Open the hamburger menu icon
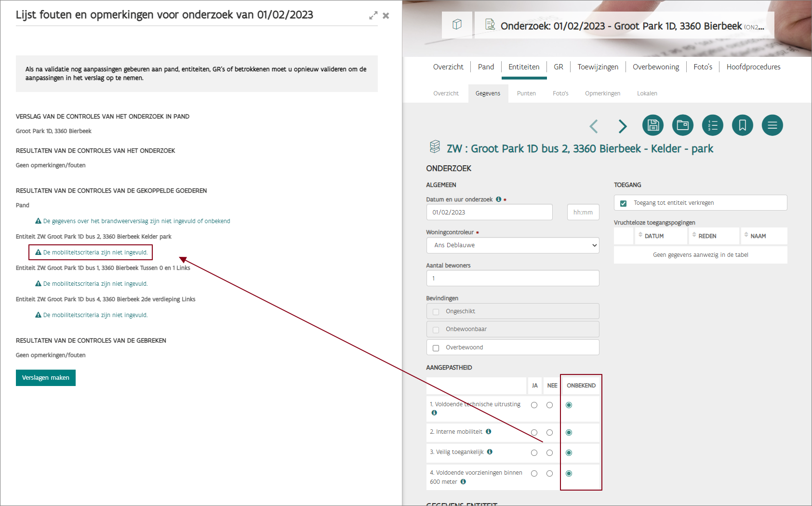Viewport: 812px width, 506px height. click(772, 125)
